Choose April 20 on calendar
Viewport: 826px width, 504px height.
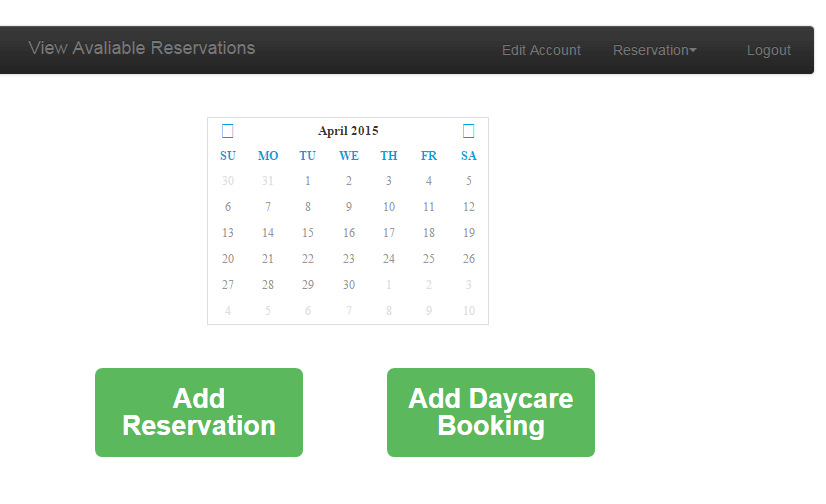point(228,259)
